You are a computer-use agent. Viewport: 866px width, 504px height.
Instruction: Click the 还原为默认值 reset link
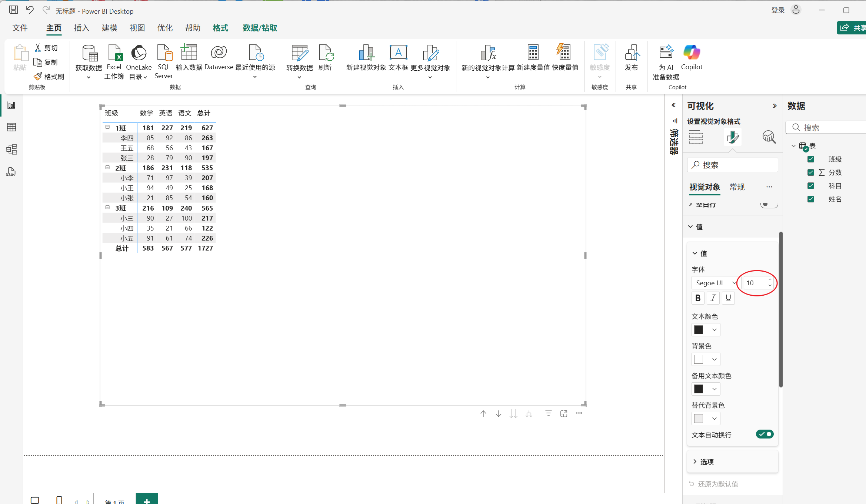[717, 484]
